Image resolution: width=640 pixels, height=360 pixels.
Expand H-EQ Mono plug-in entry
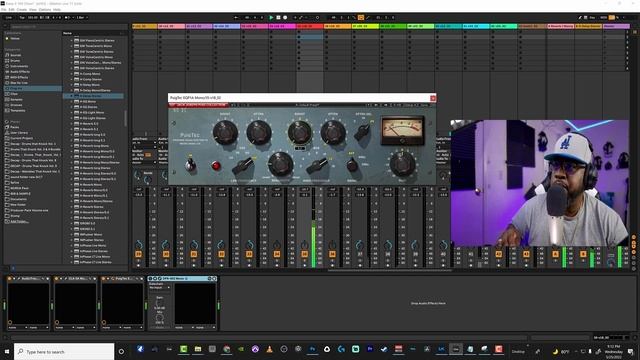click(x=71, y=101)
